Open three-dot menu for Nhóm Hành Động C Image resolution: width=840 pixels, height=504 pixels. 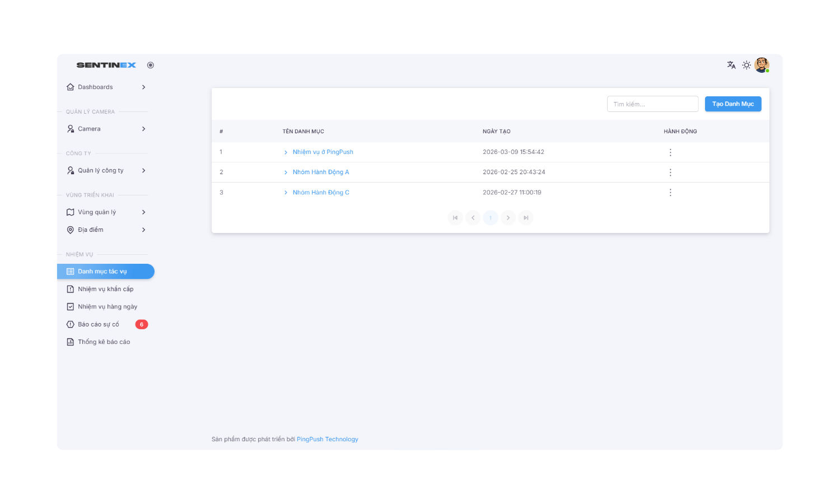tap(670, 193)
